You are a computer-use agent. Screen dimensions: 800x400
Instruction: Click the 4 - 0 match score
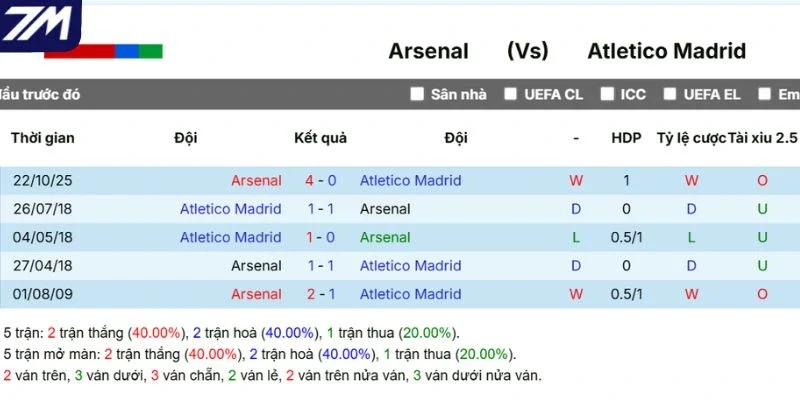[x=320, y=181]
